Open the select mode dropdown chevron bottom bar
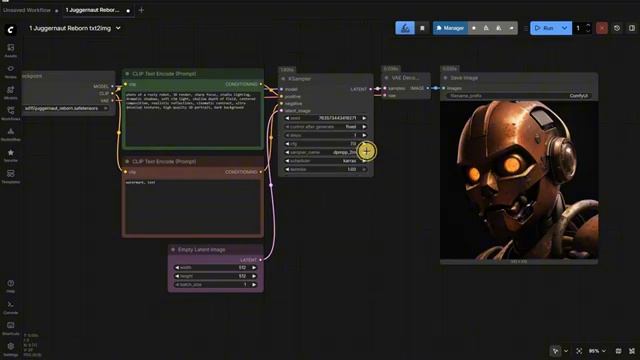 [566, 351]
